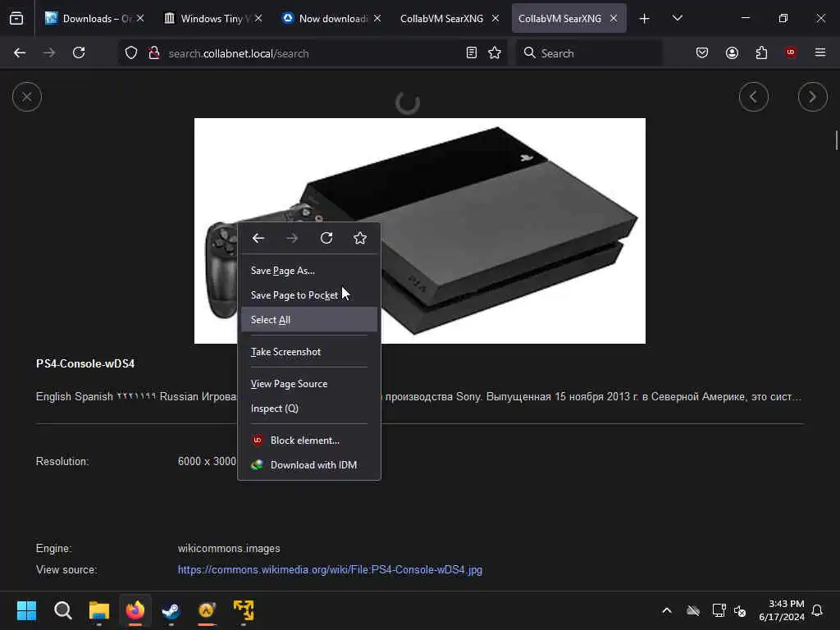Choose Block element... uBlock entry
This screenshot has height=630, width=840.
[309, 441]
